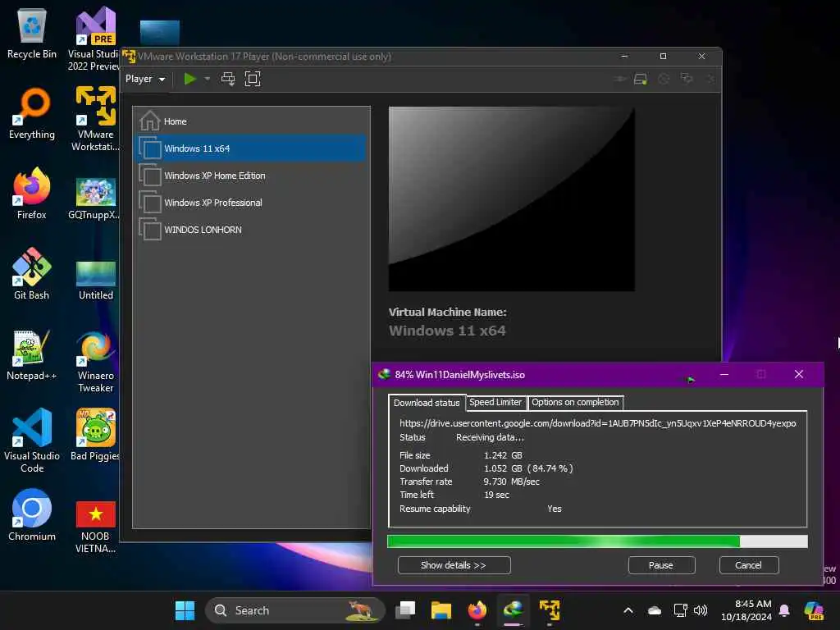
Task: Open the clock and date flyout
Action: click(x=746, y=610)
